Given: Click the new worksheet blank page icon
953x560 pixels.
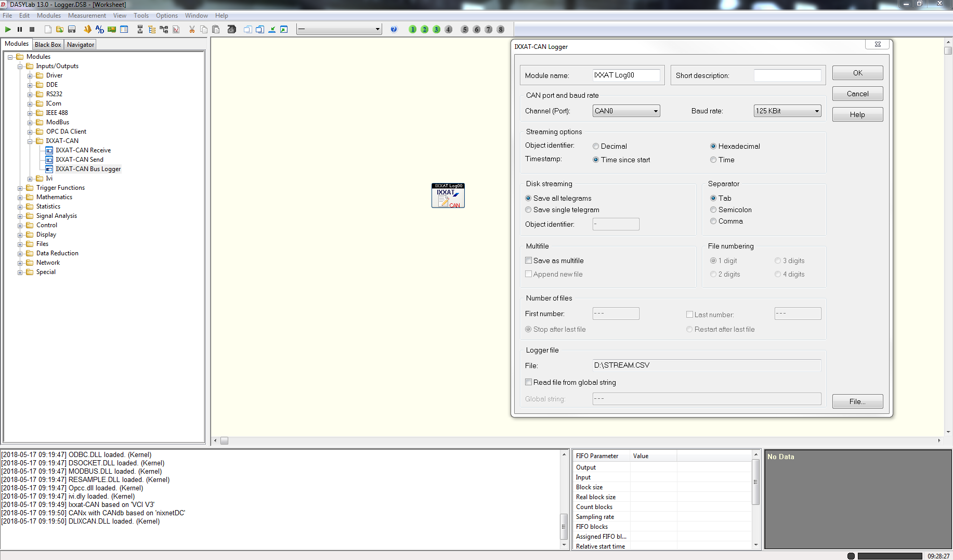Looking at the screenshot, I should [x=48, y=30].
